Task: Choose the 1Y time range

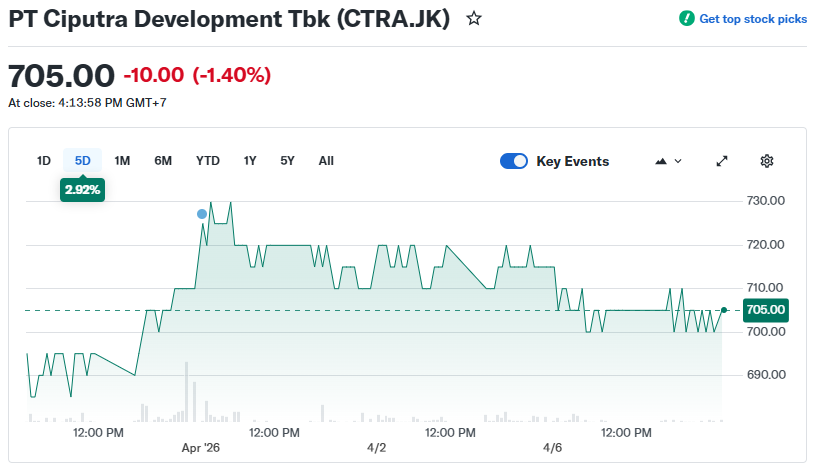Action: 250,161
